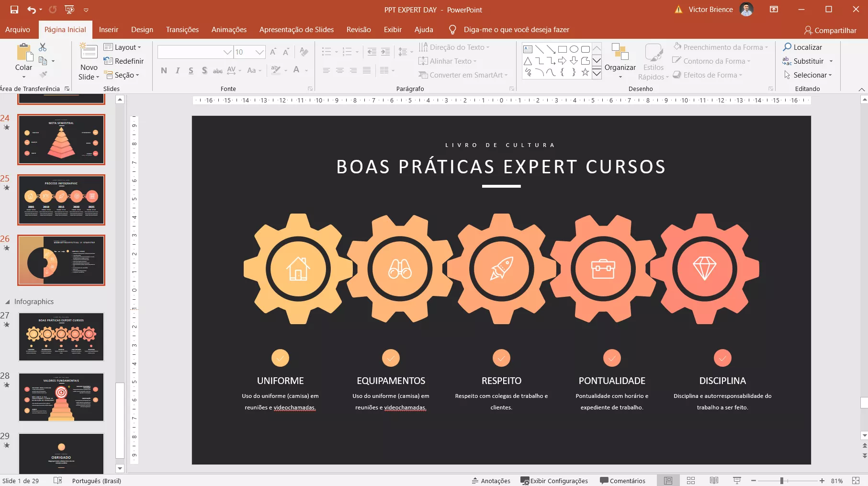Image resolution: width=868 pixels, height=486 pixels.
Task: Open the font size dropdown
Action: coord(259,52)
